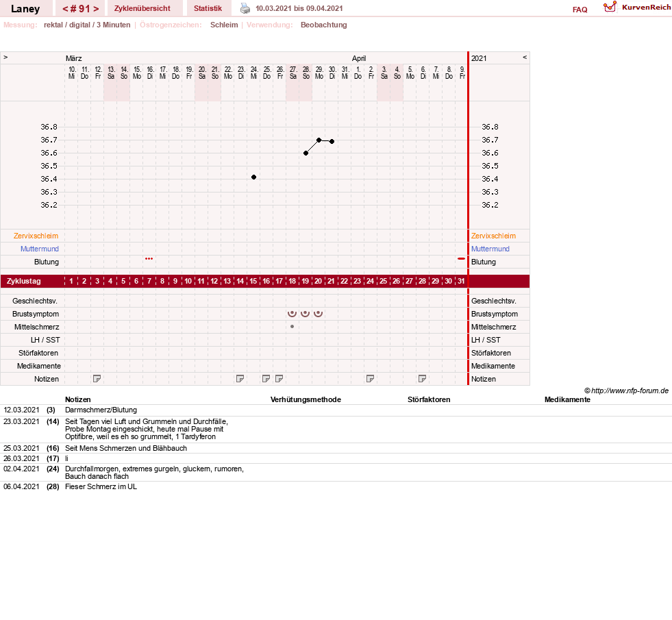Go to previous cycle with the < arrow
The width and height of the screenshot is (672, 620).
[x=66, y=9]
